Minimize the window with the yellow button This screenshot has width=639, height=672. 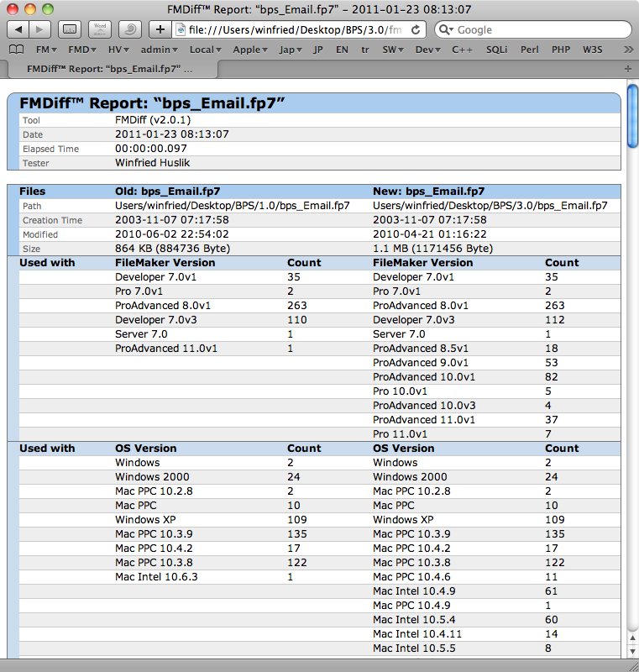tap(30, 9)
